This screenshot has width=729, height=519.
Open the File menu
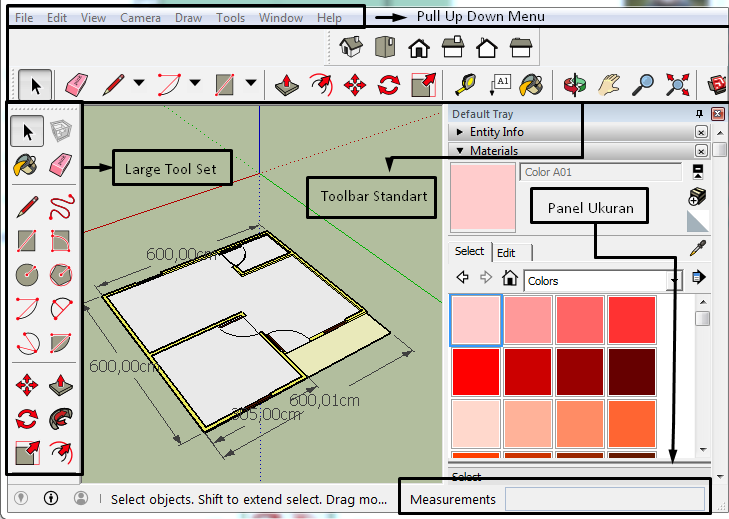24,18
